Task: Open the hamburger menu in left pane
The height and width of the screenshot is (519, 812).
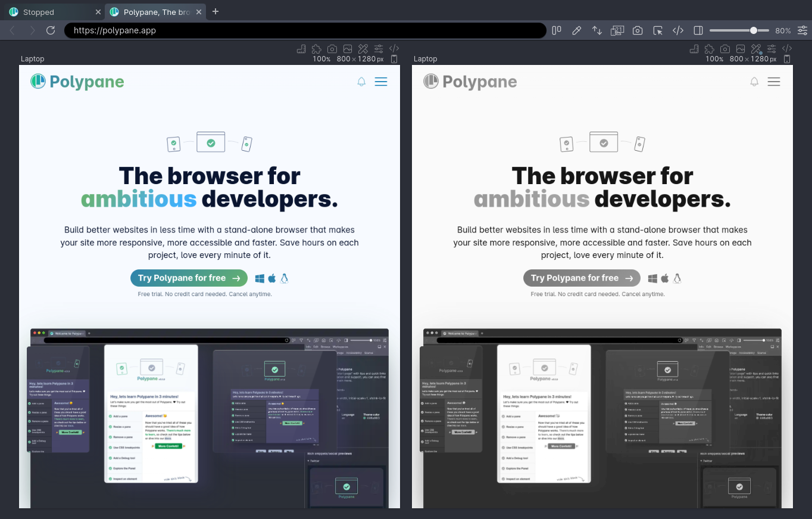Action: (x=381, y=82)
